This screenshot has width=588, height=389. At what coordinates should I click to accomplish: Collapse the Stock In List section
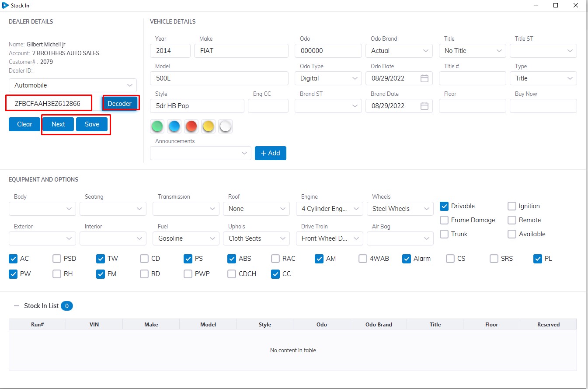tap(17, 306)
